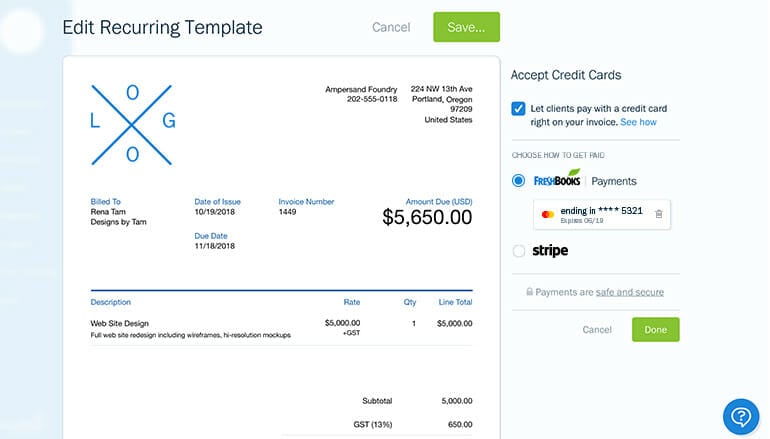Click the Mastercard logo icon
The image size is (770, 439).
coord(548,214)
